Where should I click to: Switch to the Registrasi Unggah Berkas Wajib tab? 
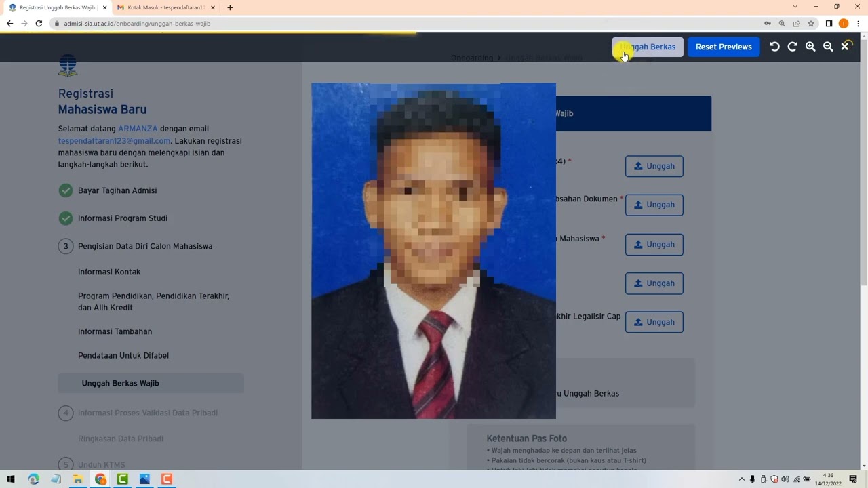pyautogui.click(x=57, y=7)
